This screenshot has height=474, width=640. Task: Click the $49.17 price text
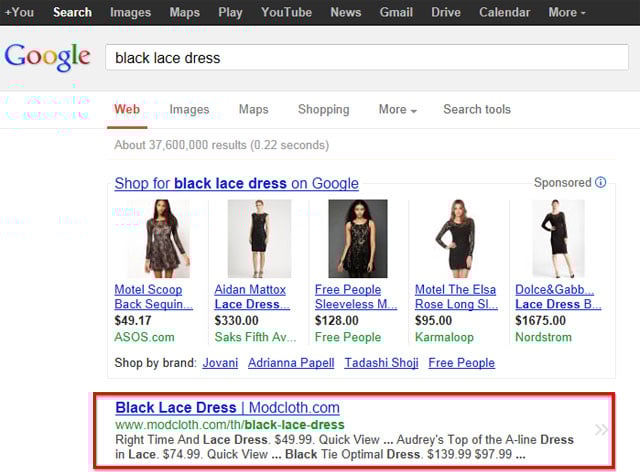tap(133, 320)
